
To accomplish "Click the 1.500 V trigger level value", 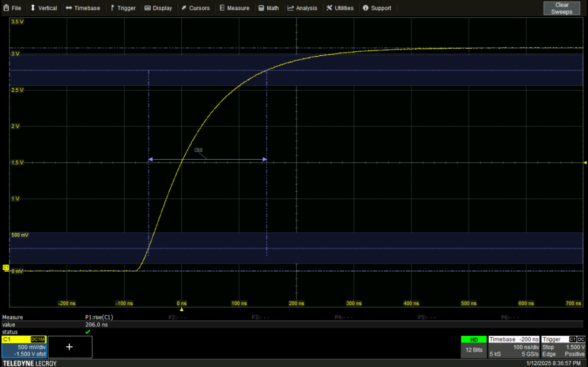I will tap(575, 347).
